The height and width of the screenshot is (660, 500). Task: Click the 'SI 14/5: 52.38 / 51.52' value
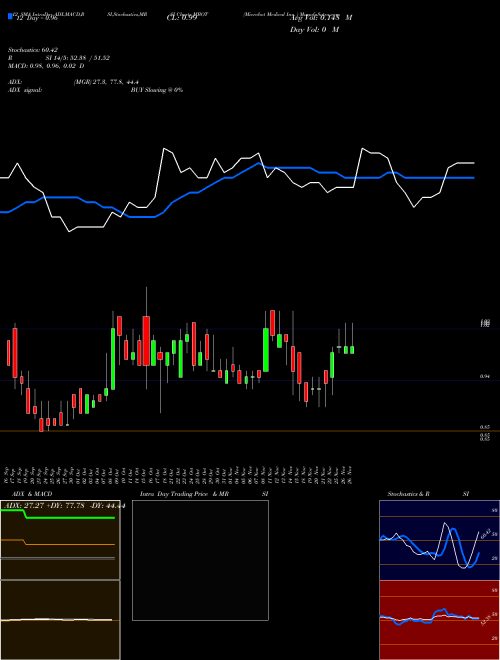77,58
